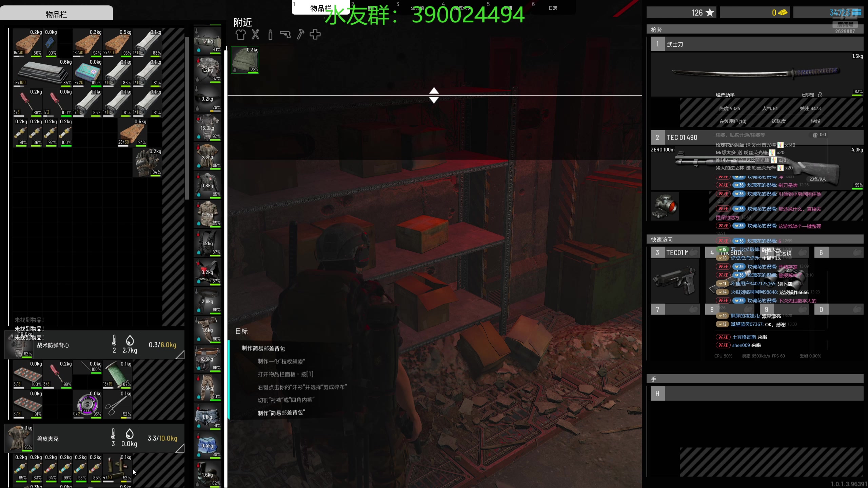Collapse the 战术防弹背心 container triangle
The height and width of the screenshot is (488, 868).
point(180,354)
